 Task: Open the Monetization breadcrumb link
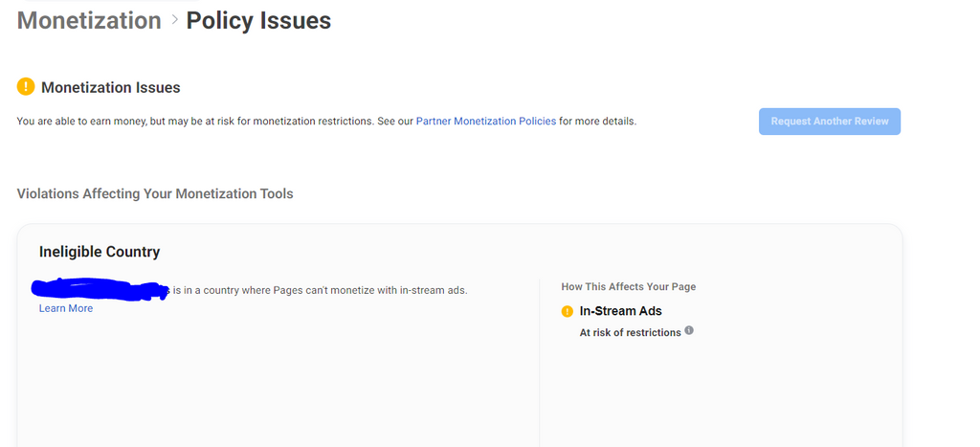[x=89, y=21]
